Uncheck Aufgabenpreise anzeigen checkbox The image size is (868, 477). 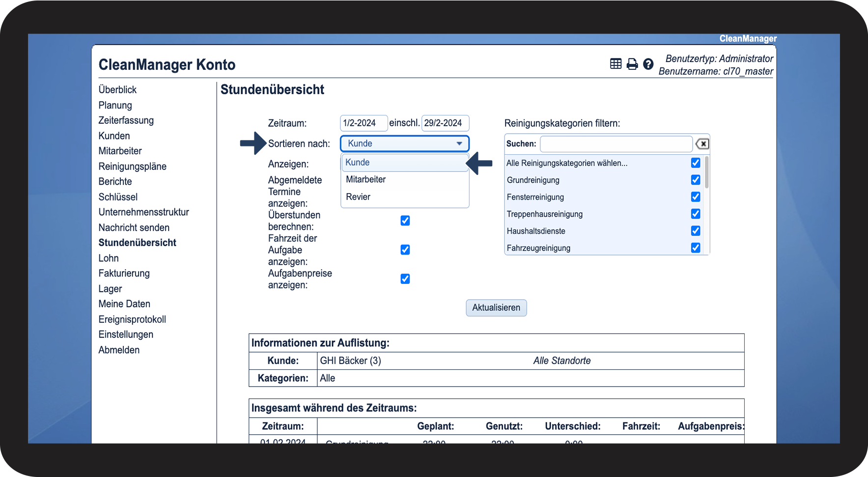tap(405, 279)
